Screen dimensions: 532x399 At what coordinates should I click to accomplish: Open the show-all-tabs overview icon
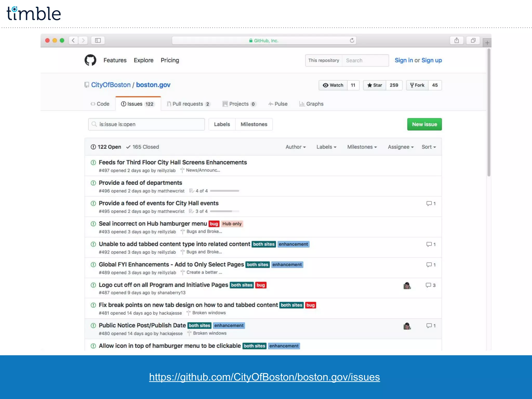coord(473,40)
